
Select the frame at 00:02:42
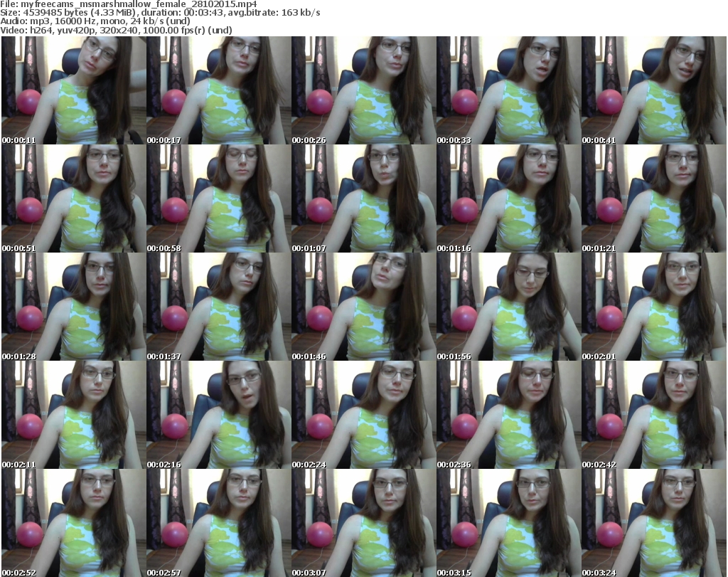(x=654, y=415)
